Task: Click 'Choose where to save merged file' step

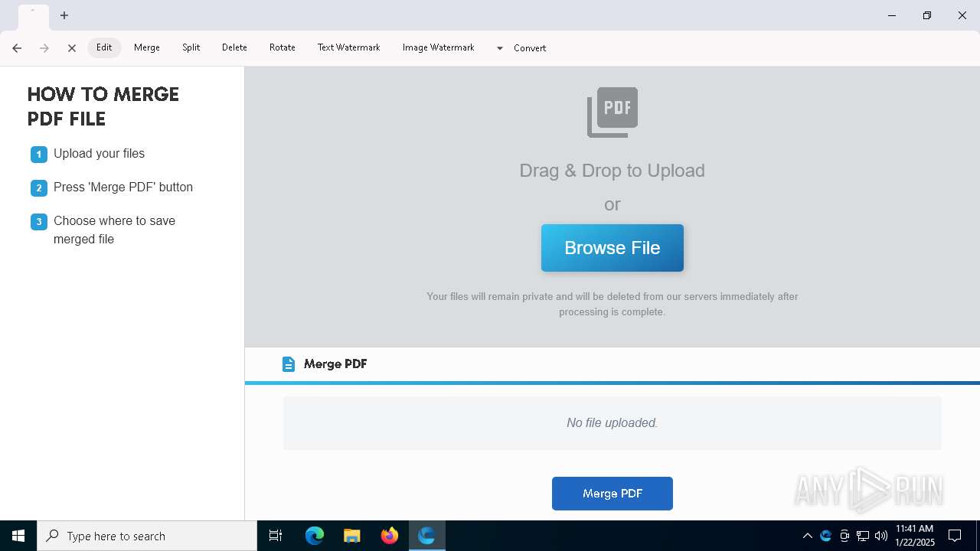Action: tap(114, 230)
